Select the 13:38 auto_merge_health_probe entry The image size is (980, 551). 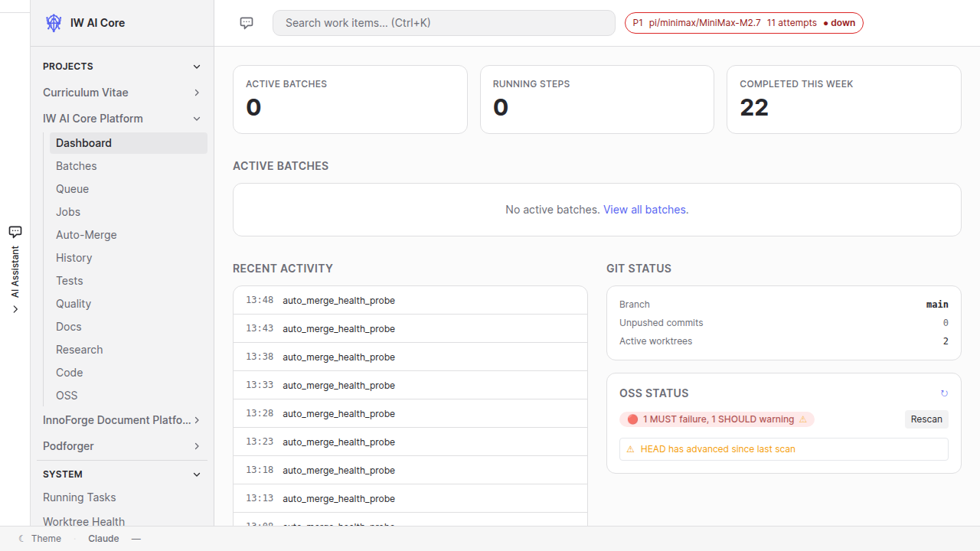(x=410, y=357)
